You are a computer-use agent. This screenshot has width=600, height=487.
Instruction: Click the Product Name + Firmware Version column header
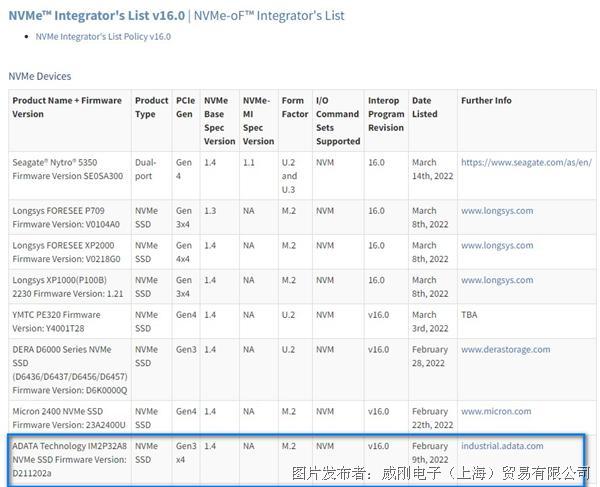70,121
